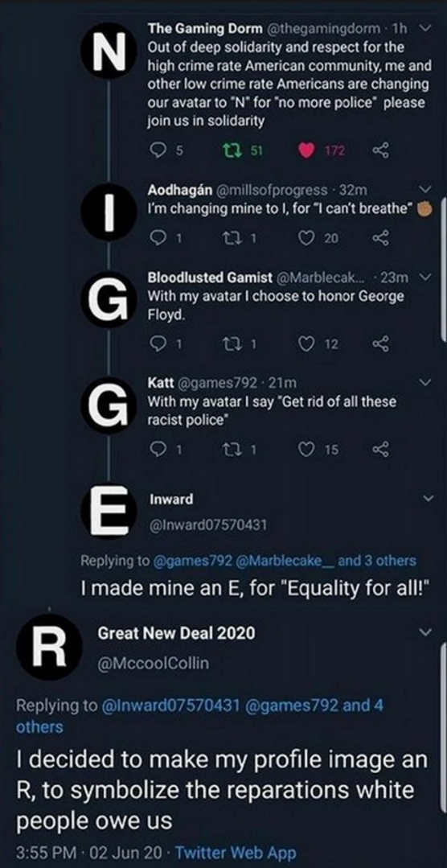Open the @thegamingdorm handle
447x868 pixels.
(x=323, y=27)
